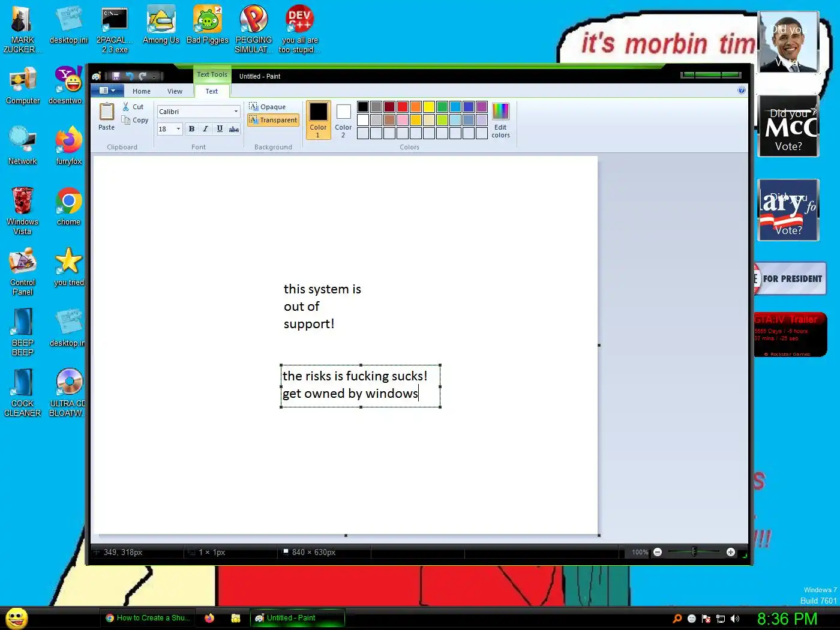Select the 'you tried' star desktop icon
The height and width of the screenshot is (630, 840).
pos(69,268)
